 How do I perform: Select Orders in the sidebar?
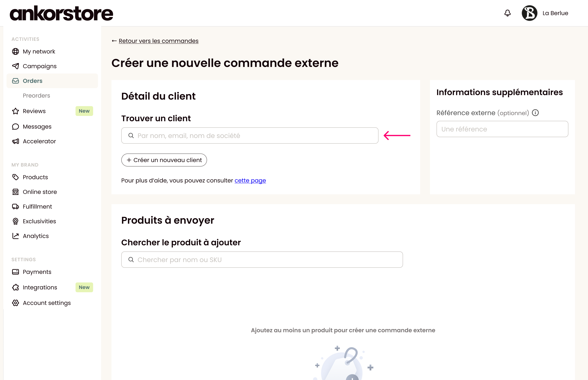[52, 81]
